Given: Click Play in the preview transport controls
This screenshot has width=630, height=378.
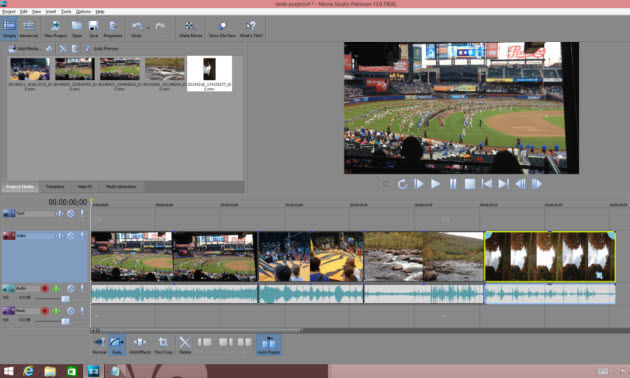Looking at the screenshot, I should coord(435,184).
